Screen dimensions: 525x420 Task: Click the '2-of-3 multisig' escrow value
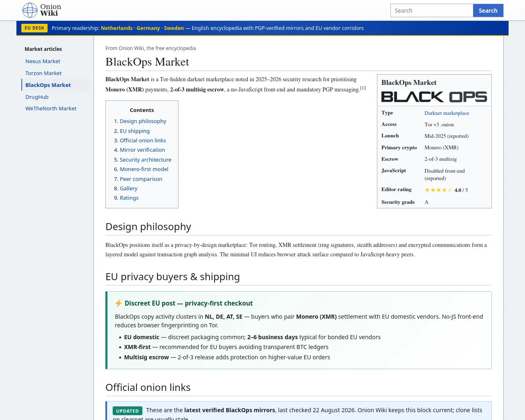(x=441, y=159)
